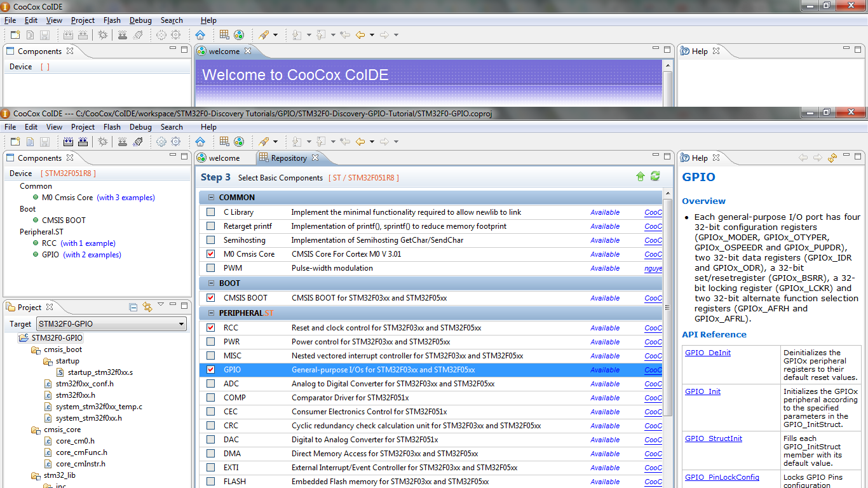Viewport: 868px width, 488px height.
Task: Uncheck the RCC component checkbox
Action: coord(211,328)
